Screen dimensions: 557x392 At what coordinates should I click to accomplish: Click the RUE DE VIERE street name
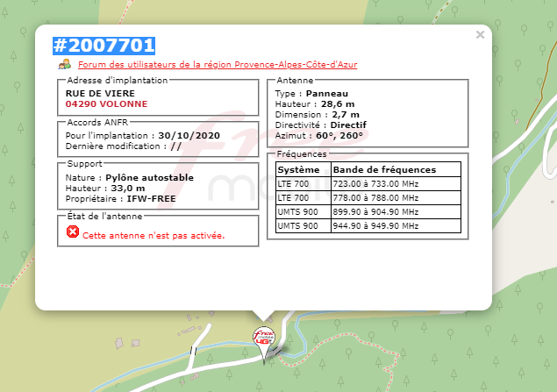[x=100, y=92]
